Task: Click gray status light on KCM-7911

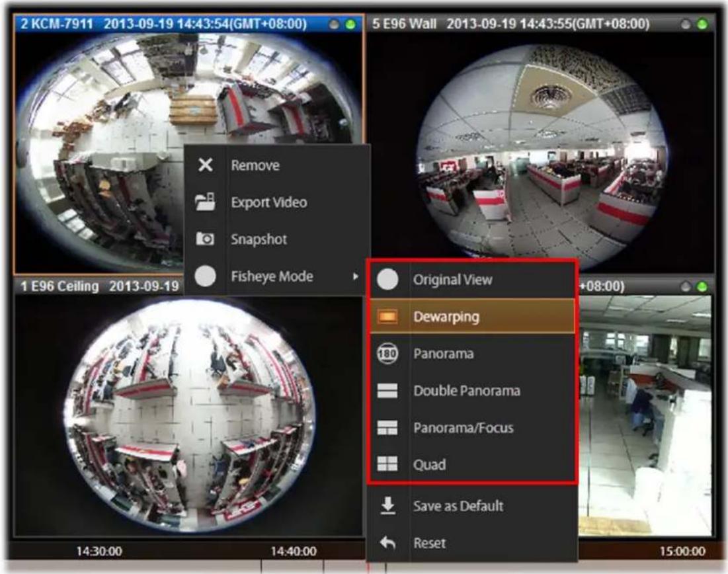Action: 334,24
